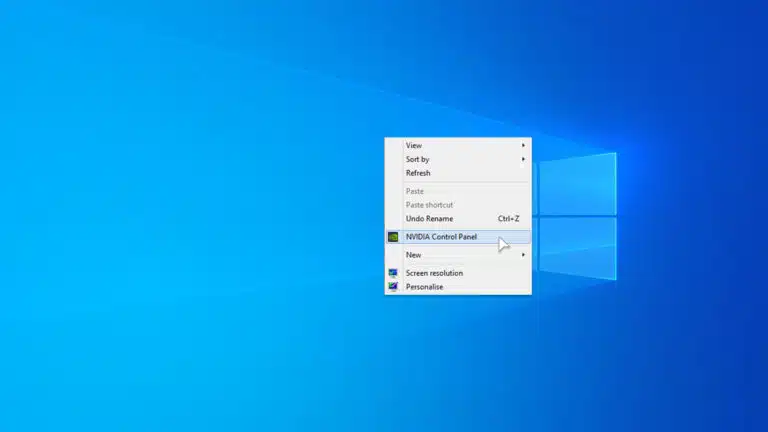This screenshot has height=432, width=768.
Task: Click the Personalise icon
Action: (x=393, y=287)
